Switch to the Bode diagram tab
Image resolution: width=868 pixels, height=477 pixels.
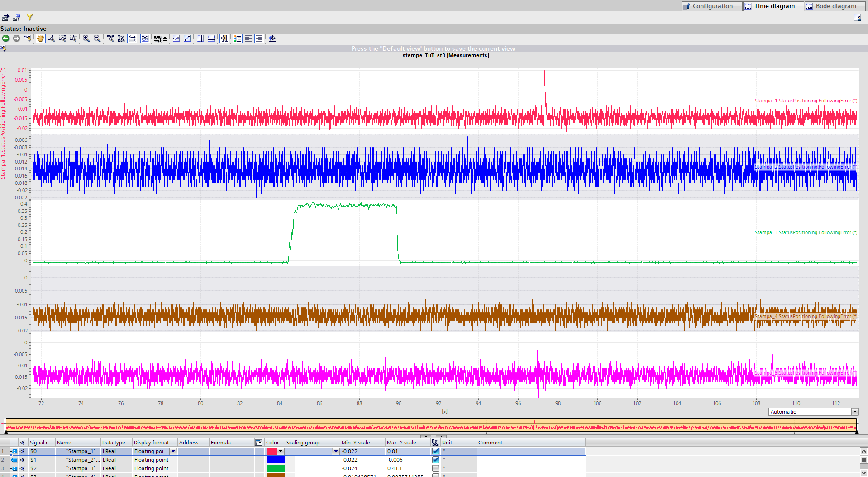click(835, 6)
